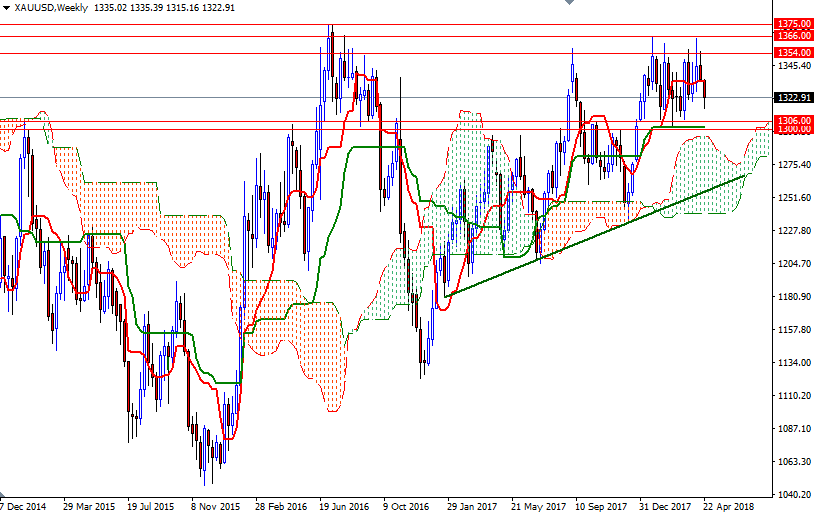814x514 pixels.
Task: Click the 22 Apr 2018 date label
Action: [x=729, y=506]
